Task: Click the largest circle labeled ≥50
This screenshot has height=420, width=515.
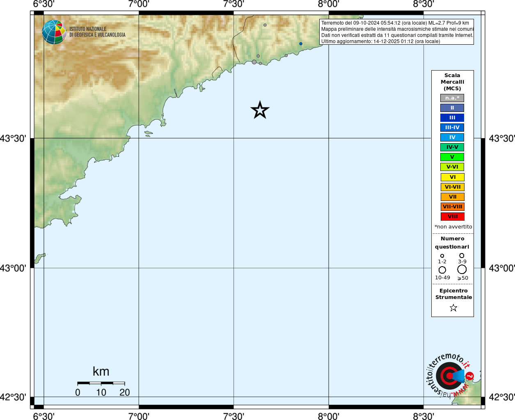Action: click(x=462, y=269)
